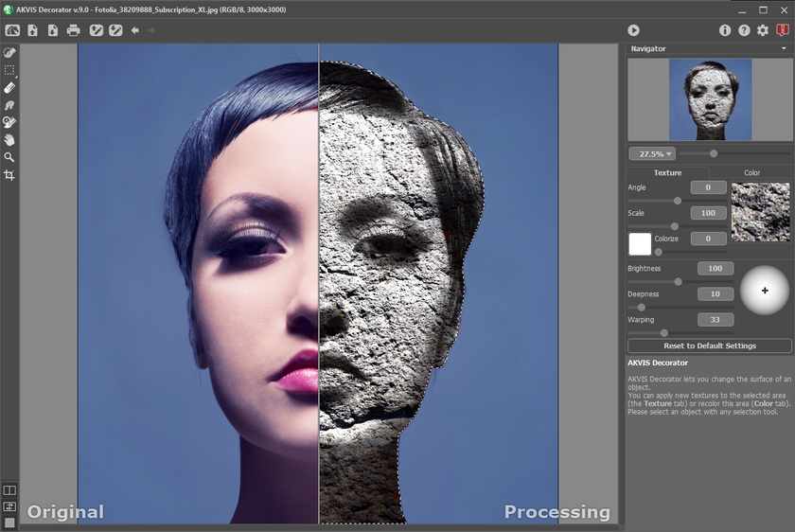
Task: Swap Original and Processing panes
Action: pyautogui.click(x=9, y=506)
